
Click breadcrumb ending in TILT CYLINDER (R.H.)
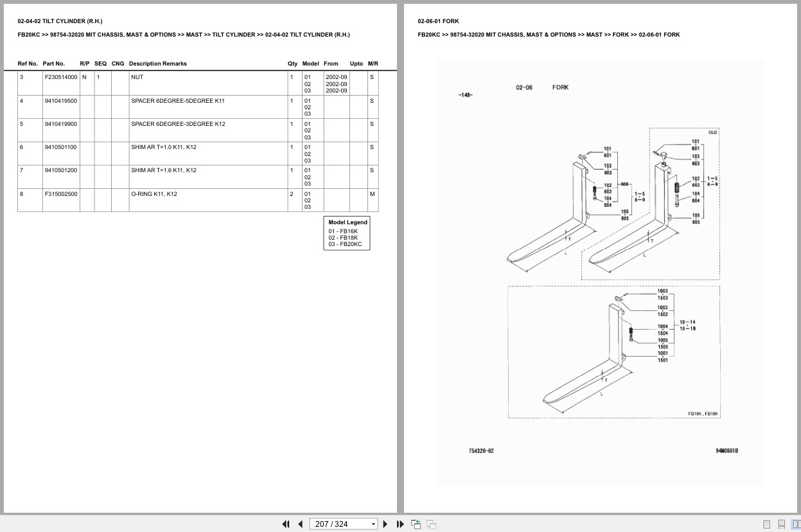pyautogui.click(x=184, y=35)
